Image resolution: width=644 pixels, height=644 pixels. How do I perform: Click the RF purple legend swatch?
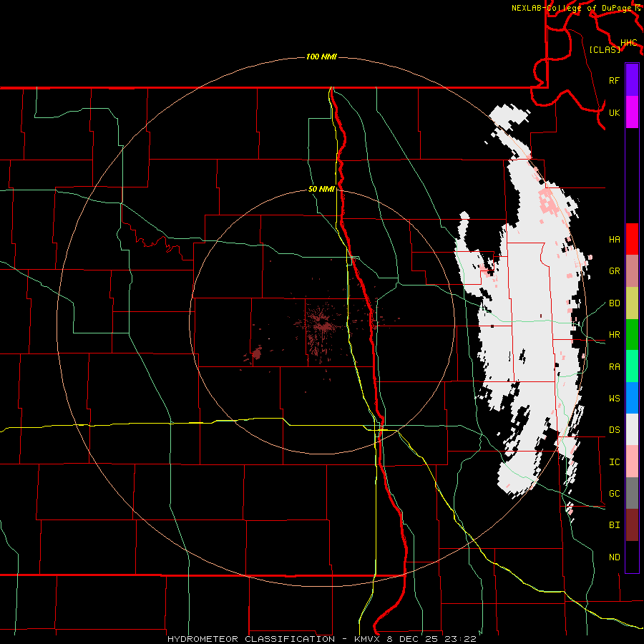point(632,80)
